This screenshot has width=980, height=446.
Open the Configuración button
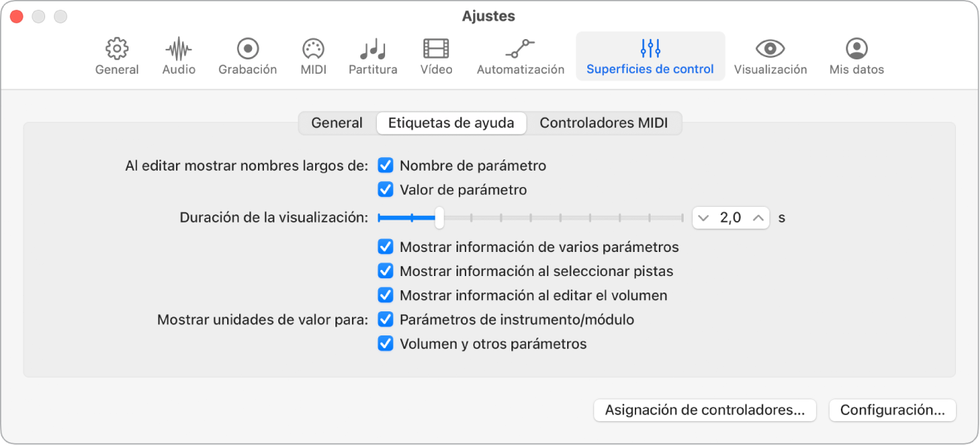pyautogui.click(x=892, y=411)
